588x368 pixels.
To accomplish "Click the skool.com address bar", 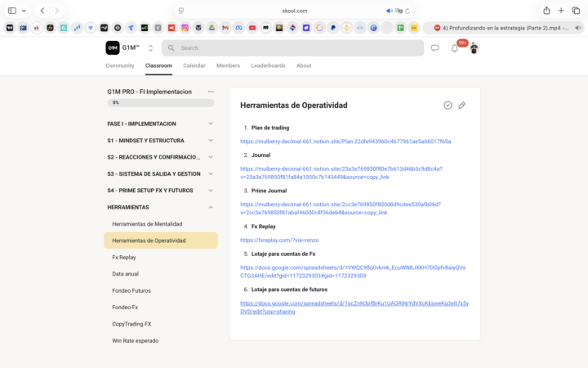I will click(294, 11).
